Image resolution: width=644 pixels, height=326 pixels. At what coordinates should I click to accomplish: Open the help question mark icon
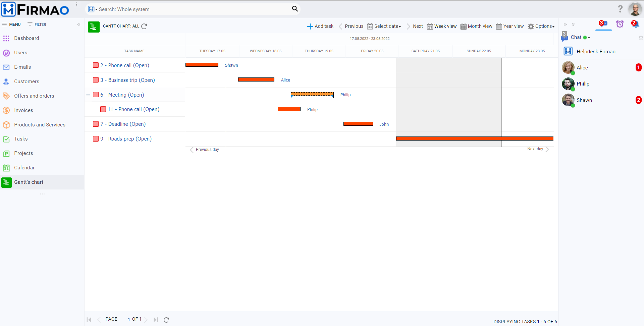[620, 9]
